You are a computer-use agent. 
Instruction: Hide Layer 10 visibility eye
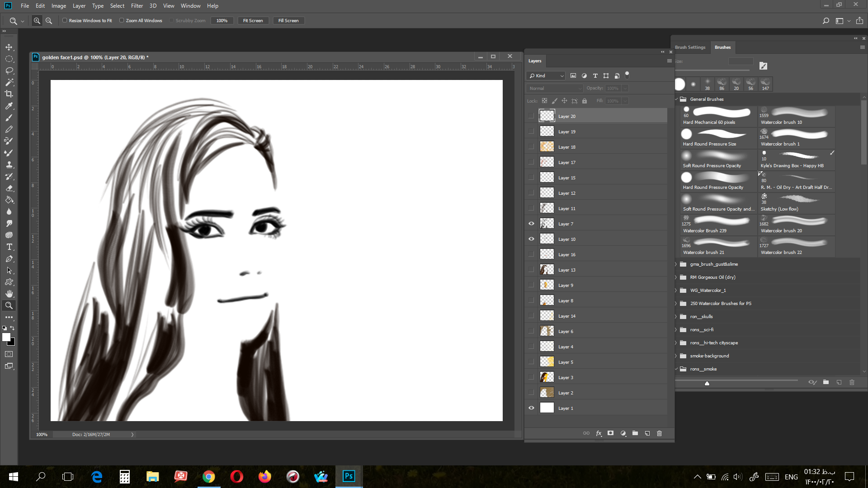coord(531,239)
